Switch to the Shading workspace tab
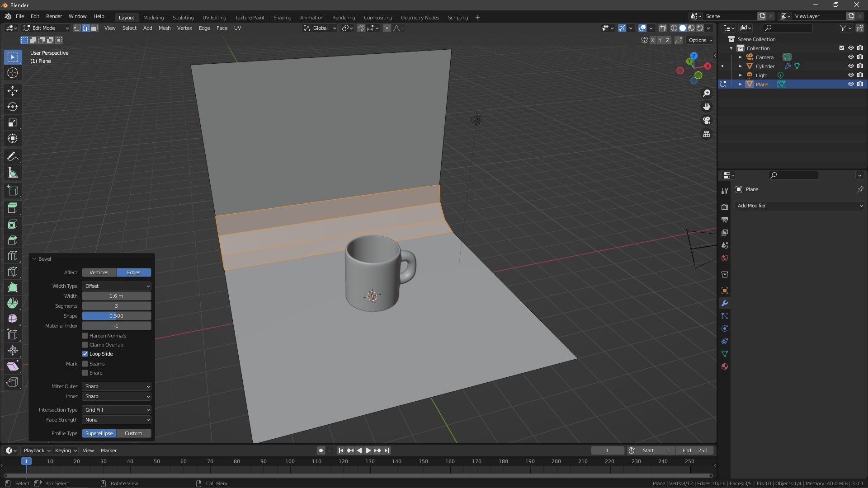 [x=282, y=18]
